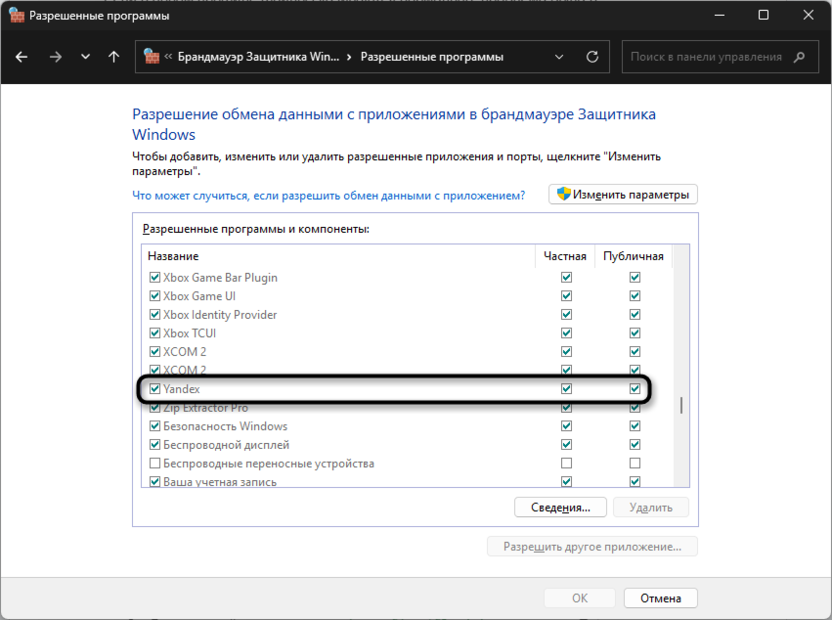Click the refresh icon in address bar
The image size is (832, 620).
[x=592, y=57]
